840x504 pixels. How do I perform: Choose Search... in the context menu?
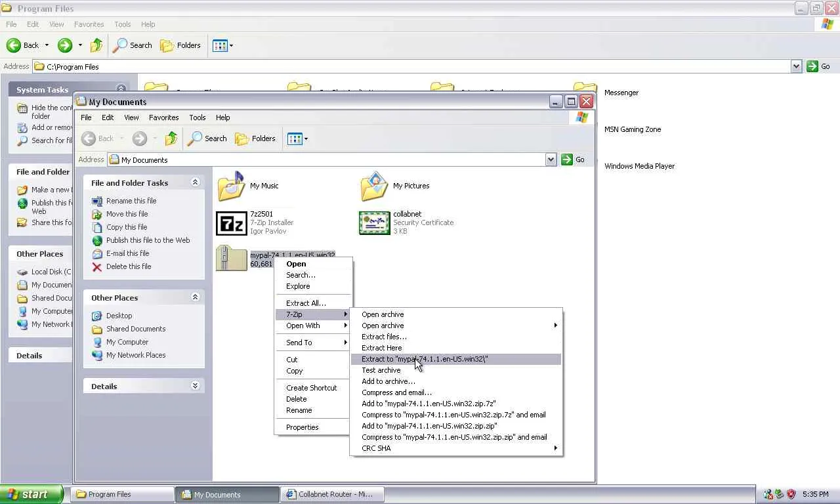pyautogui.click(x=313, y=275)
